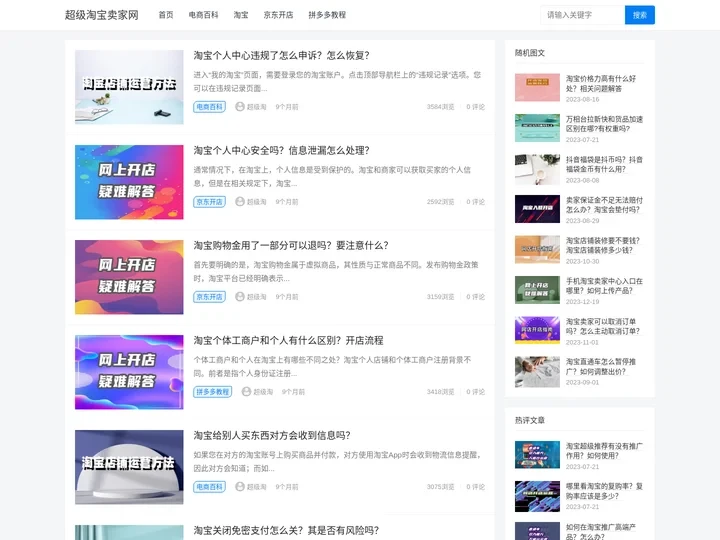Click sidebar thumbnail for 万相台拉新快 post
The width and height of the screenshot is (720, 540).
[537, 128]
